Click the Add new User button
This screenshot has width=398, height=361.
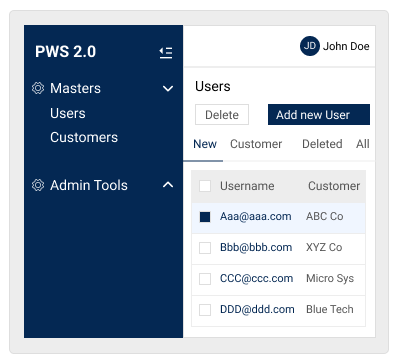[319, 115]
